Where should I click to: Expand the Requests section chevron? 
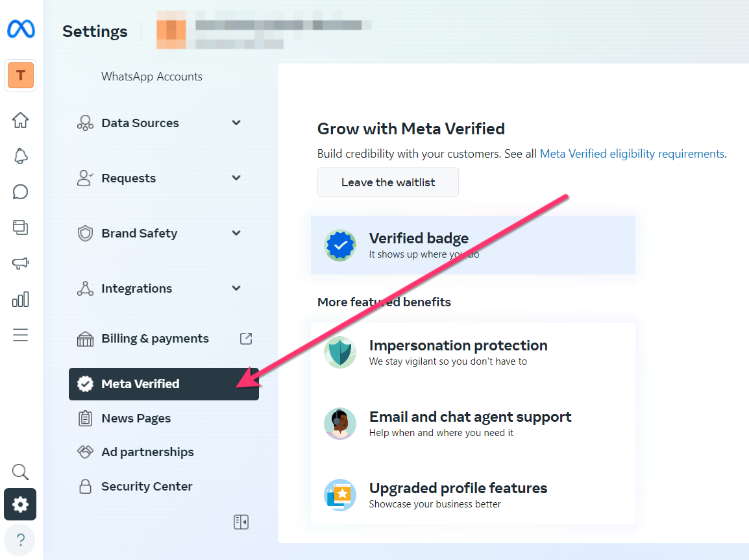236,178
